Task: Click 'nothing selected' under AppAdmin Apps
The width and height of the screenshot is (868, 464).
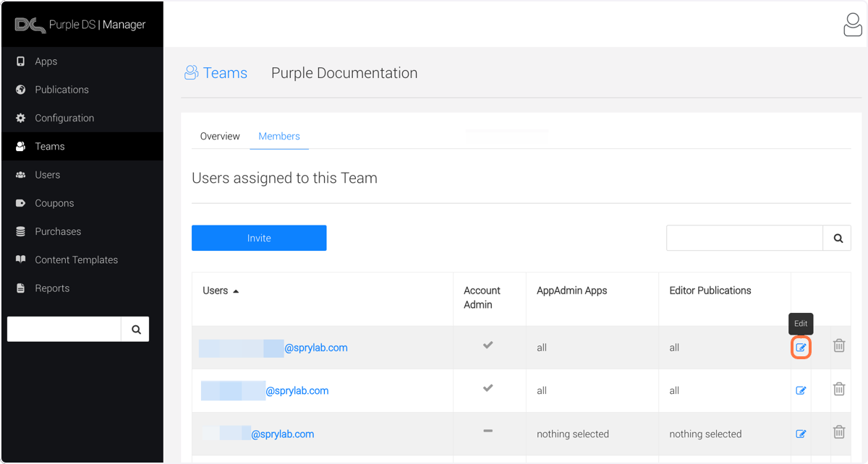Action: click(573, 434)
